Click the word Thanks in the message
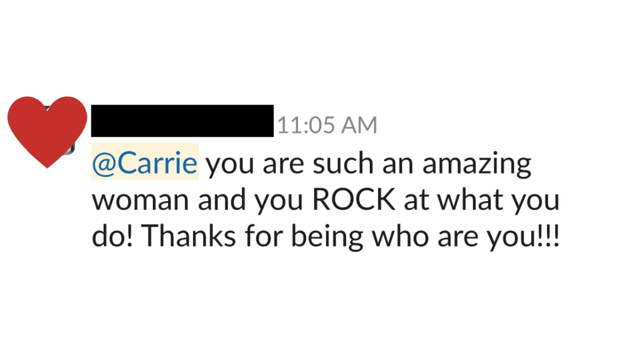This screenshot has height=362, width=644. (x=189, y=235)
